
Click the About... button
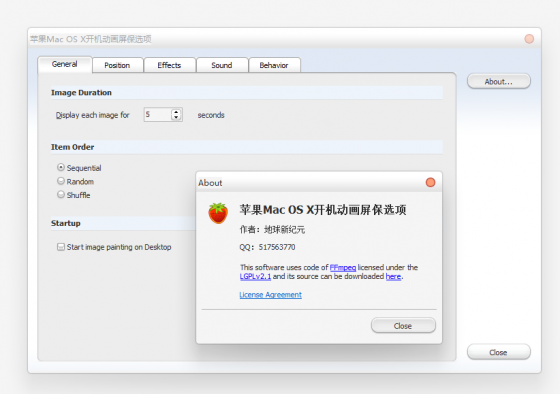click(499, 81)
